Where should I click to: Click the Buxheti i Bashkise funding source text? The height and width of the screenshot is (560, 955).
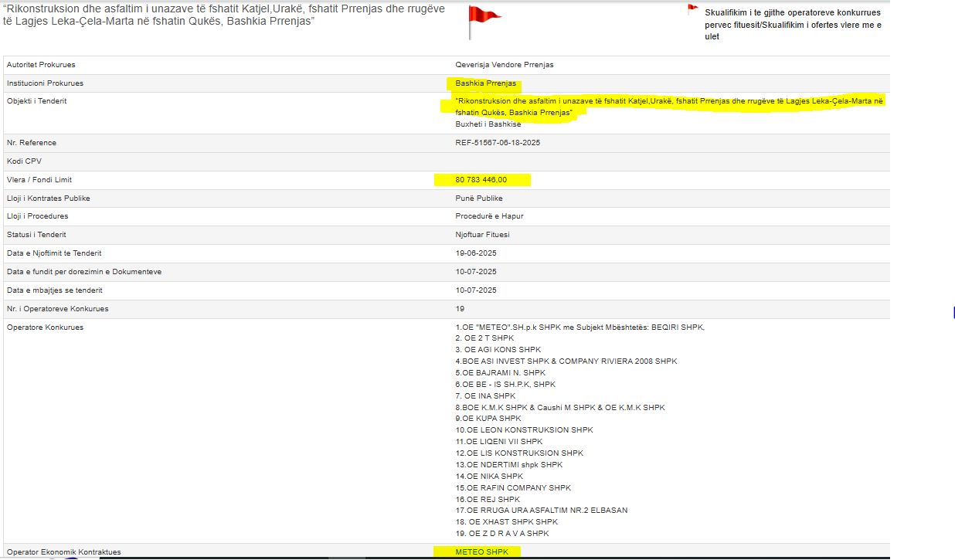(488, 124)
